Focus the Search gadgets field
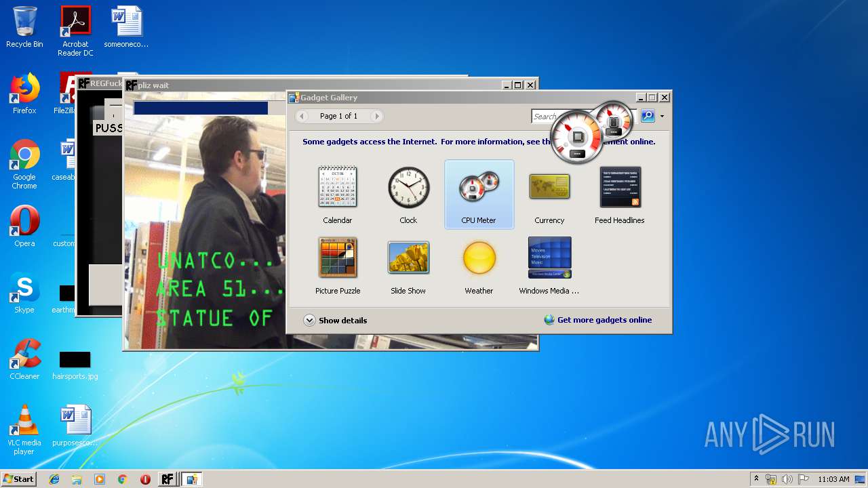 pyautogui.click(x=585, y=117)
